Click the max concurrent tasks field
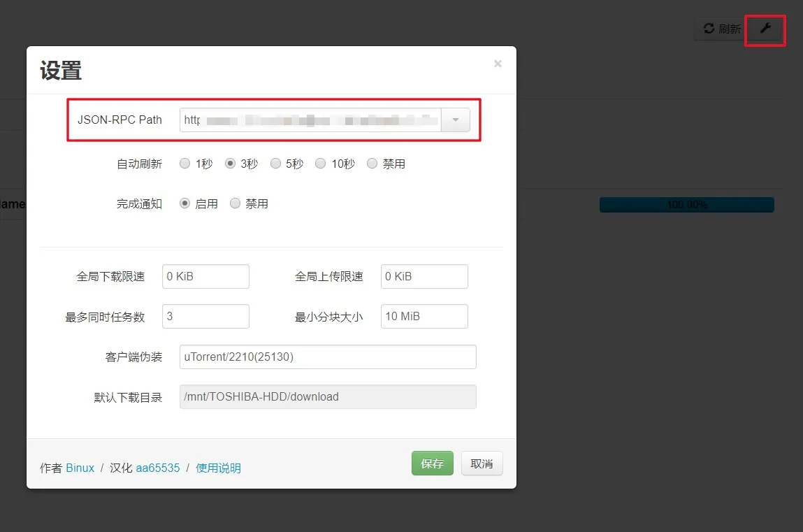Viewport: 803px width, 532px height. click(x=205, y=316)
